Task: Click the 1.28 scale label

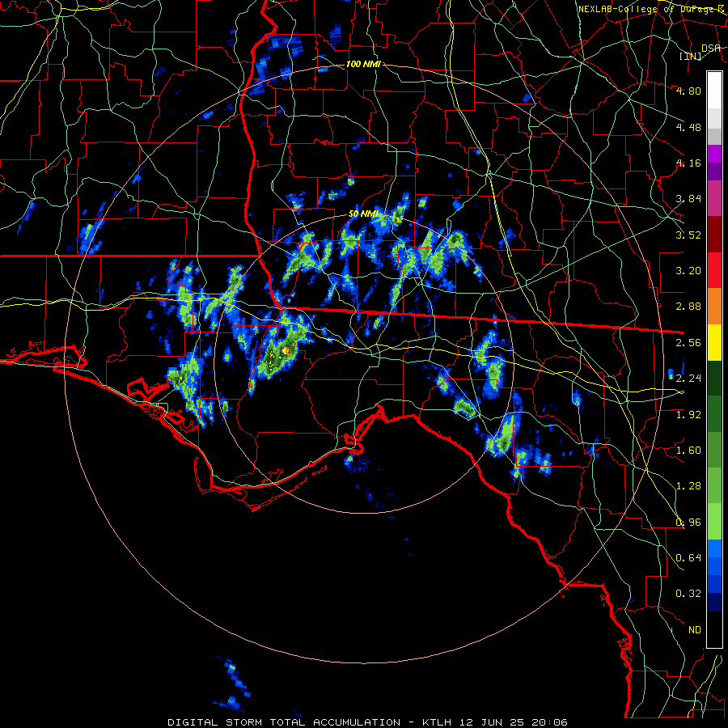Action: tap(688, 486)
